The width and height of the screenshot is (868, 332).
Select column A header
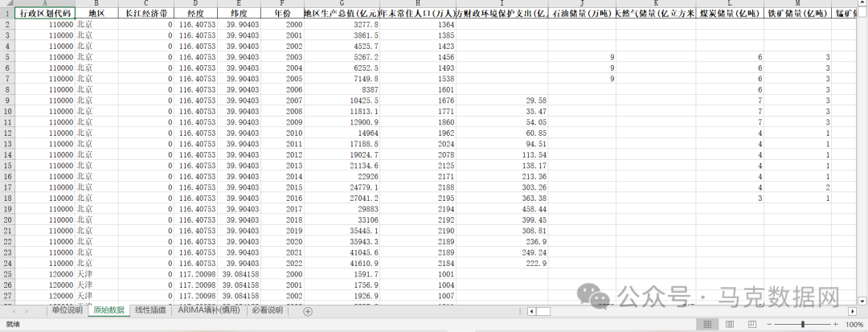coord(45,3)
